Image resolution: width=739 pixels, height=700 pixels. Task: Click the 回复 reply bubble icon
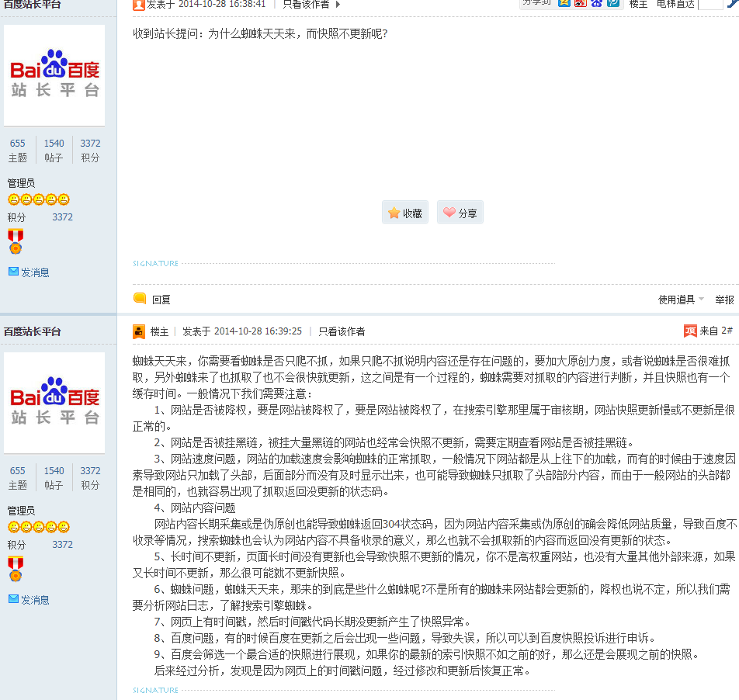[141, 299]
